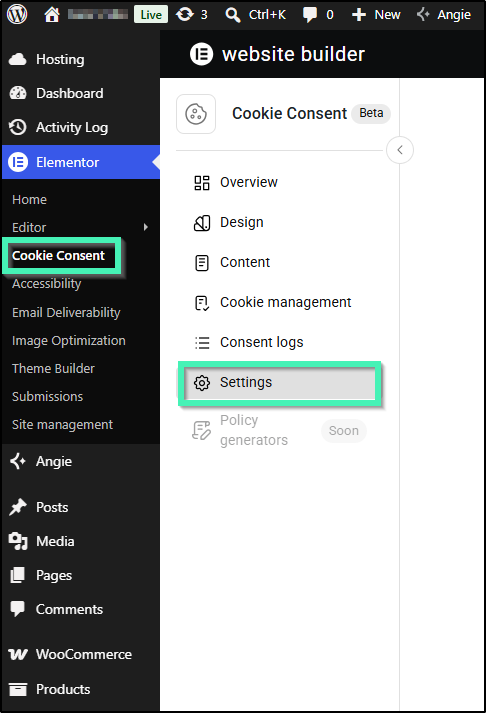Screen dimensions: 486x713
Task: Click the Products box icon
Action: (18, 689)
